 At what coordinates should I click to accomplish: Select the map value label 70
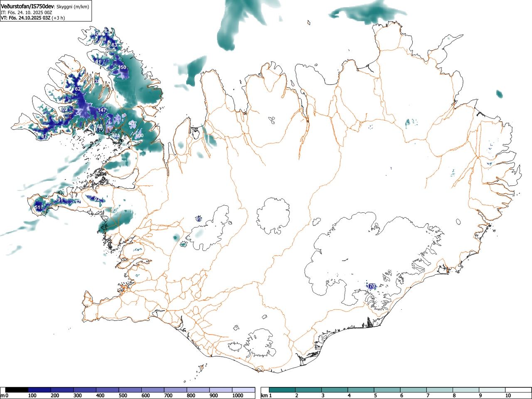(x=372, y=286)
